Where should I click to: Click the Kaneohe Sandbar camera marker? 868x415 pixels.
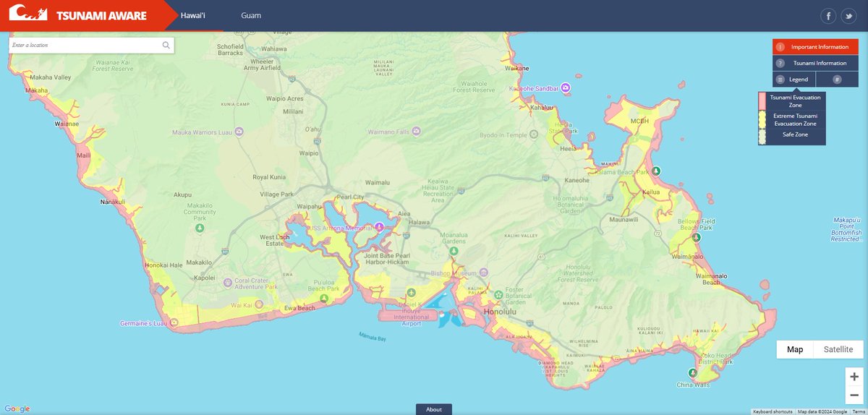tap(566, 88)
